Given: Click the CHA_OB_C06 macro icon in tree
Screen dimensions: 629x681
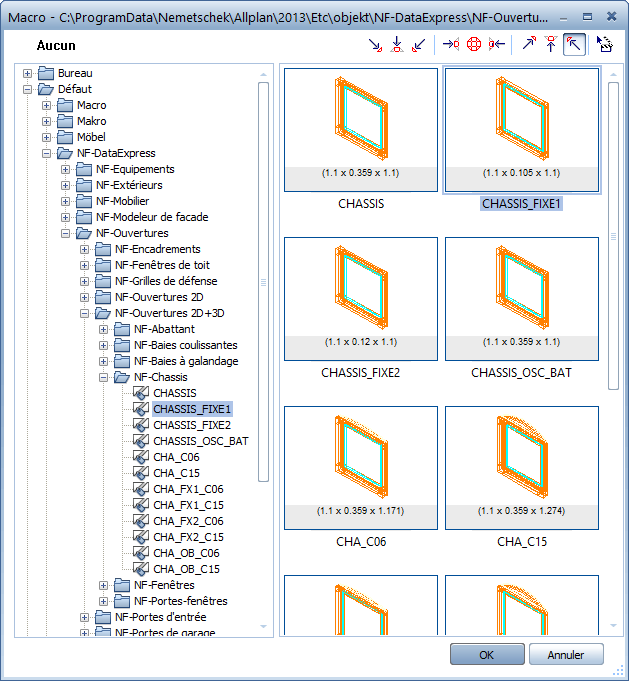Looking at the screenshot, I should [x=141, y=553].
